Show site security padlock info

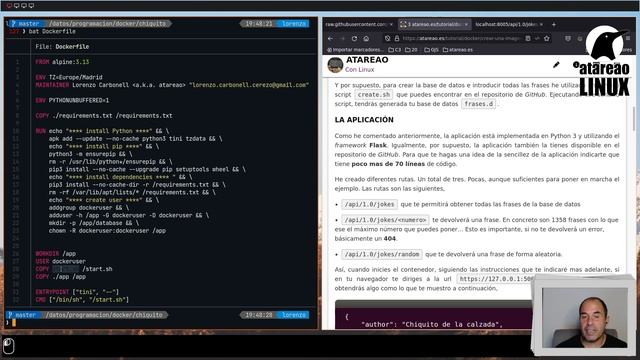pos(396,38)
